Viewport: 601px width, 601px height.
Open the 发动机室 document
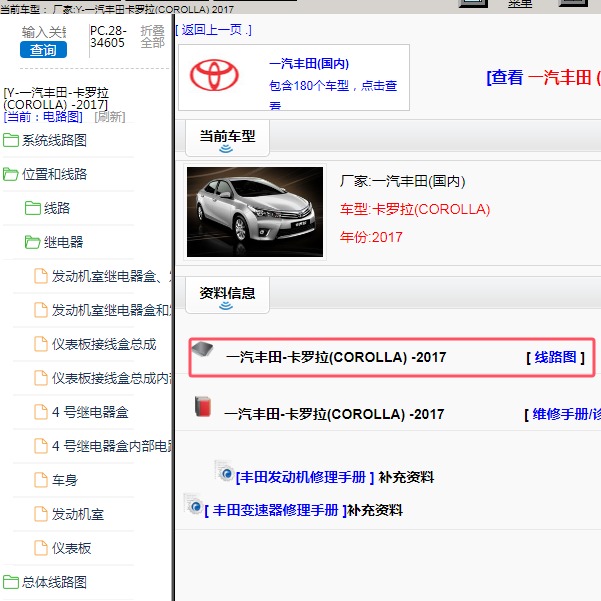(x=78, y=514)
